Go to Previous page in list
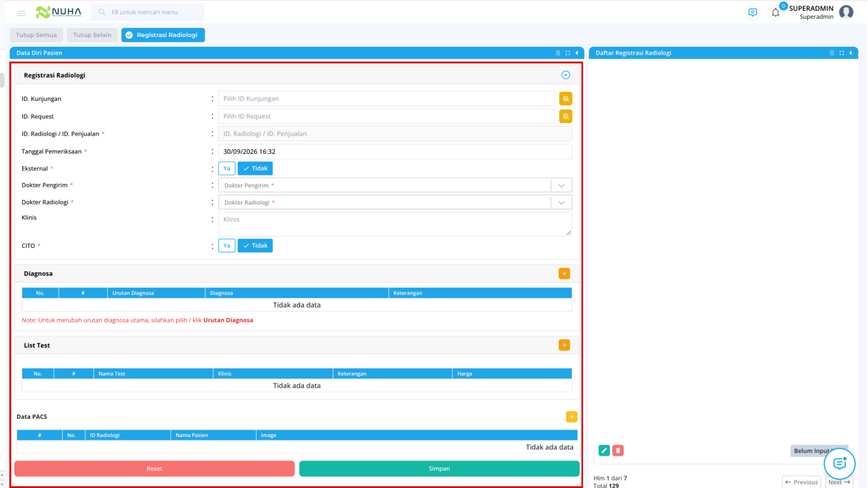 coord(801,482)
